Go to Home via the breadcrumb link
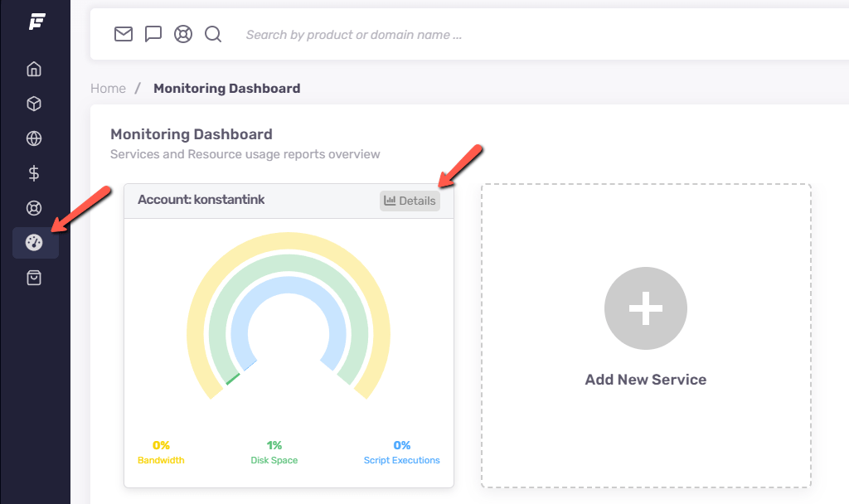849x504 pixels. (108, 88)
